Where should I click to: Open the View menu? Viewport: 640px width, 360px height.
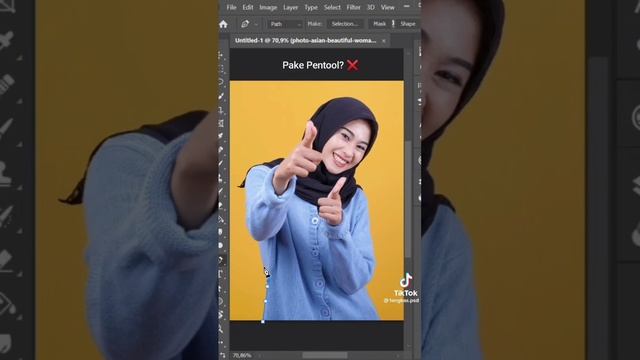pyautogui.click(x=387, y=7)
